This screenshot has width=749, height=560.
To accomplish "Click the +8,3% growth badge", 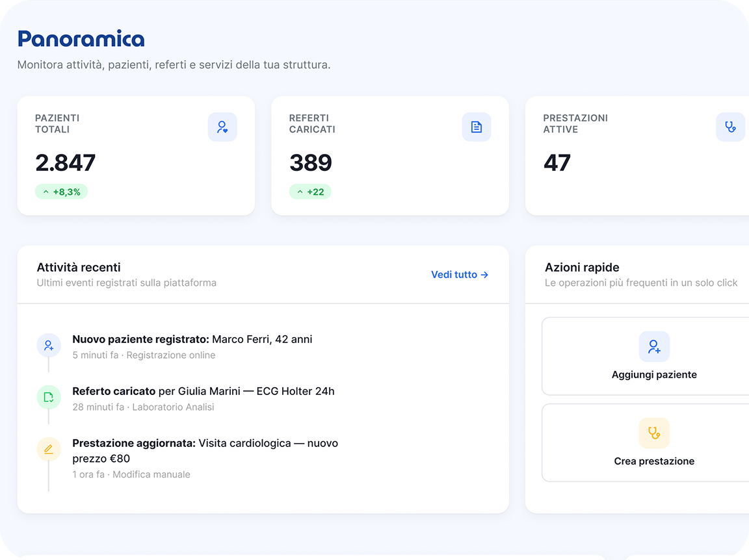I will pos(61,192).
